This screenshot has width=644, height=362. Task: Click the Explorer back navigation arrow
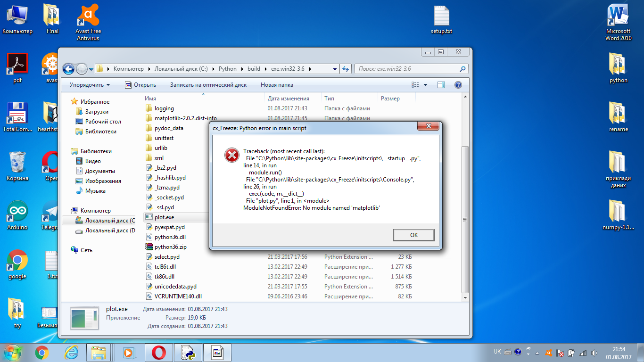68,69
